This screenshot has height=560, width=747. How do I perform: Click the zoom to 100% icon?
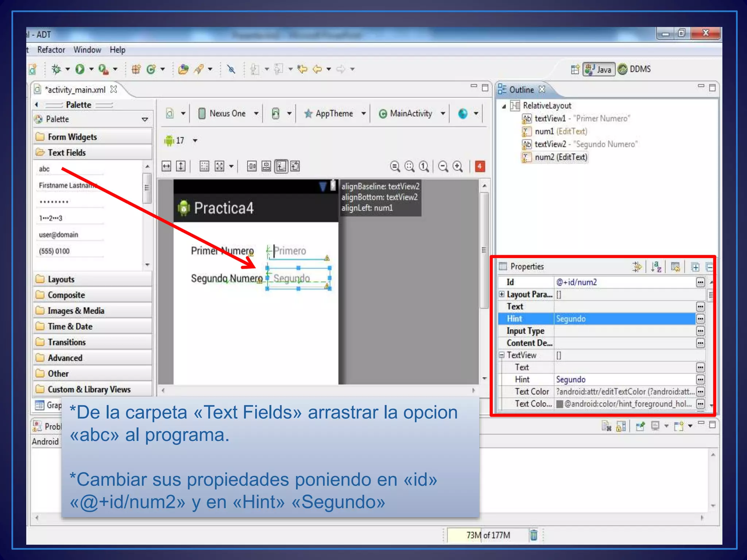pos(424,167)
